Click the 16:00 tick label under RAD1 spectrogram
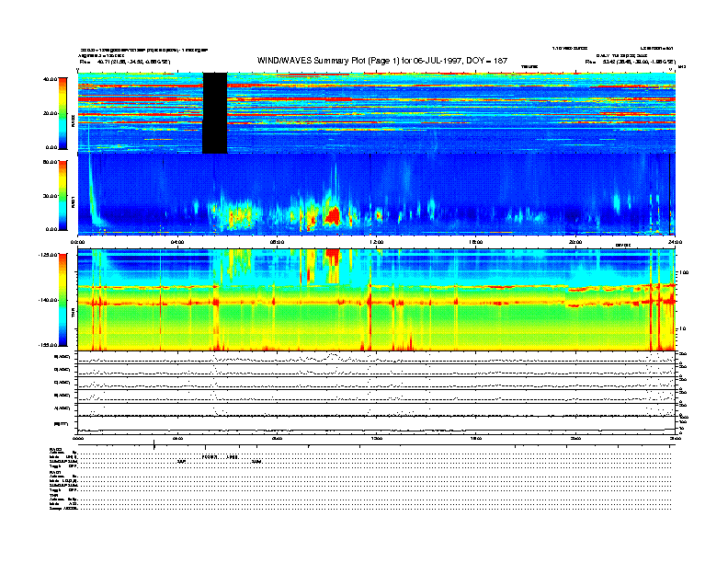The image size is (728, 563). (x=476, y=242)
